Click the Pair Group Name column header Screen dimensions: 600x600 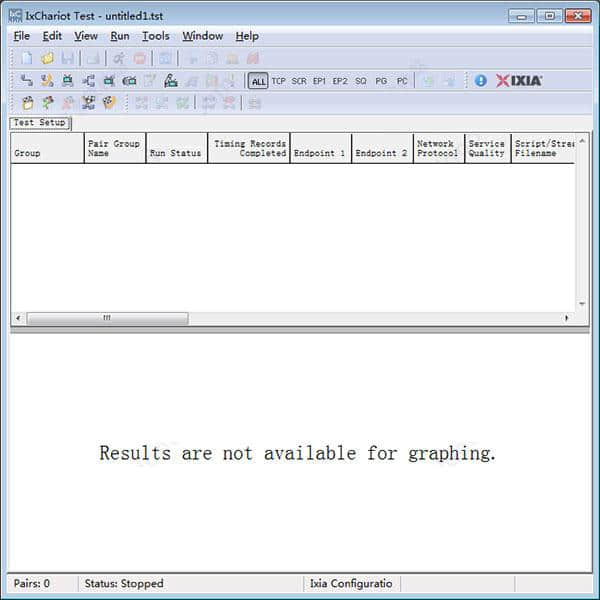[115, 148]
